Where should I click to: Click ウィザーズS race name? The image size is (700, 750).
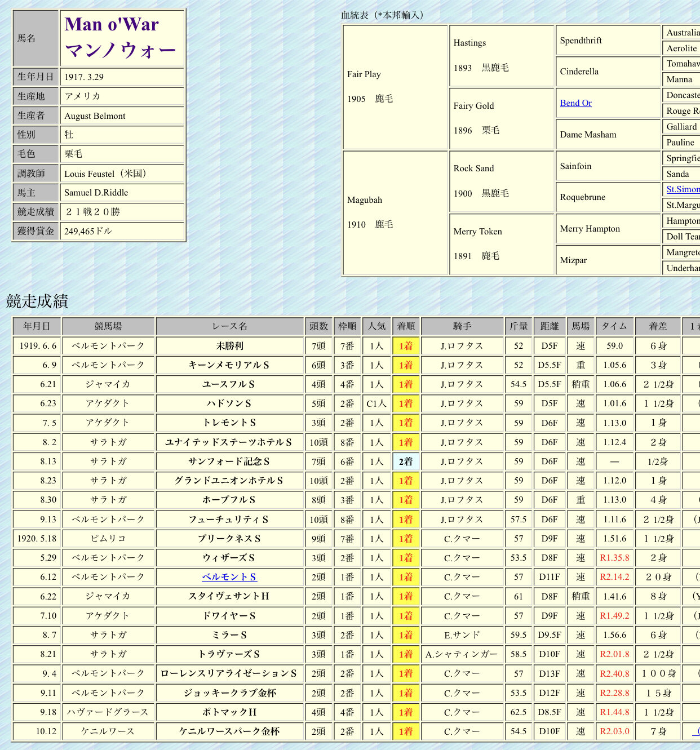(x=229, y=558)
